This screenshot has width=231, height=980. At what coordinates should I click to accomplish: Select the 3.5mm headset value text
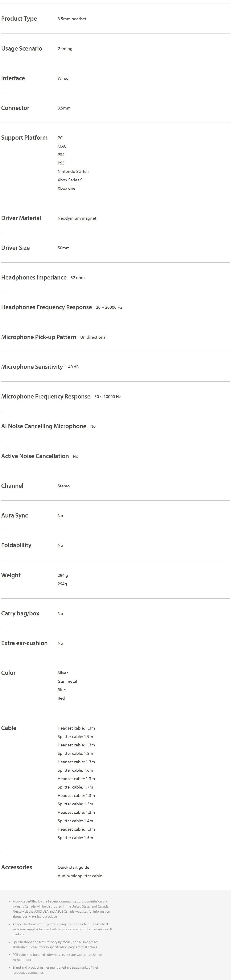pos(72,19)
